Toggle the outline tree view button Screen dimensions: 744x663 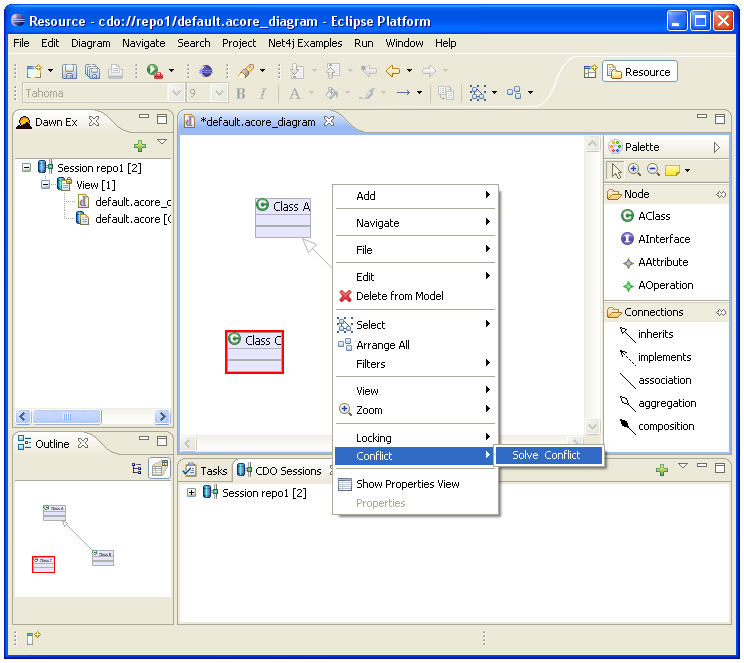coord(137,468)
